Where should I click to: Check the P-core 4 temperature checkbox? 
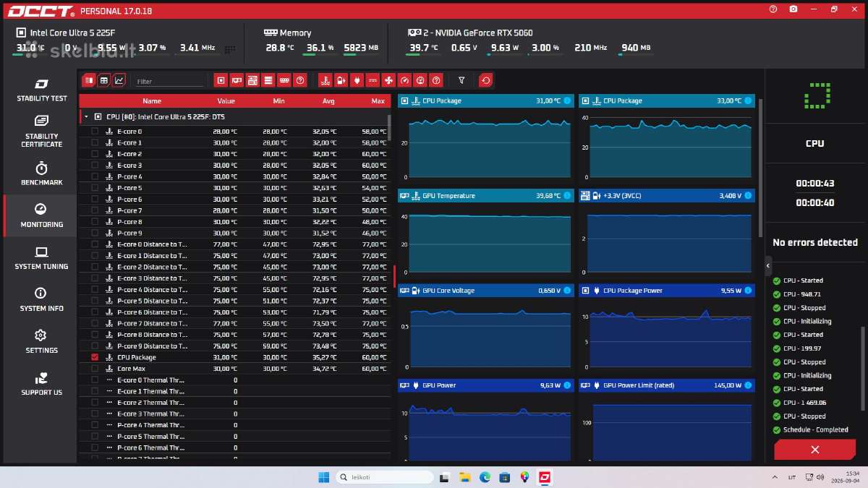pos(95,176)
